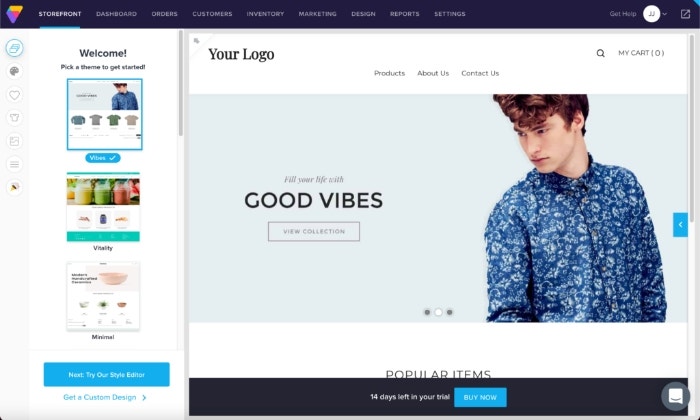
Task: Open the chat support bubble
Action: 675,396
